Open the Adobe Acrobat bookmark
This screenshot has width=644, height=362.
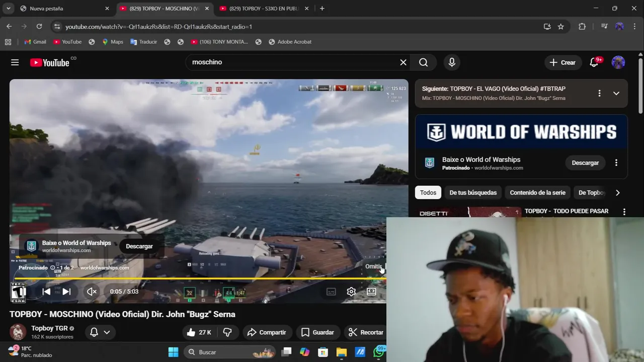(x=289, y=42)
